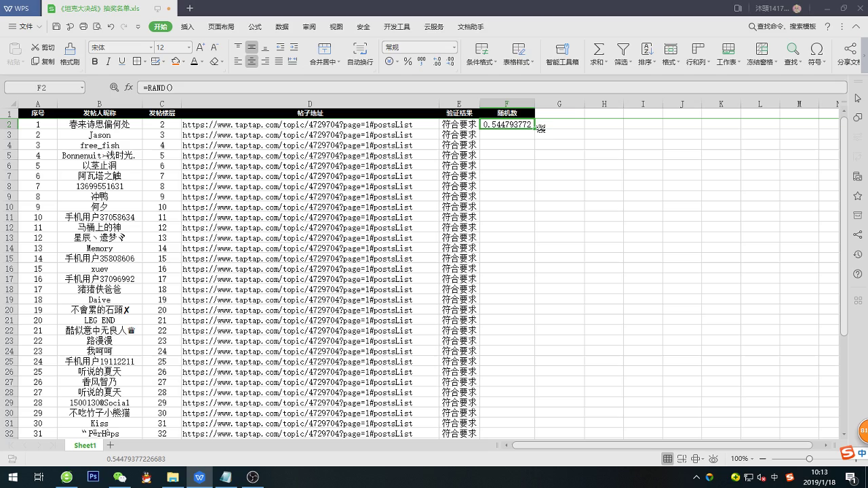The height and width of the screenshot is (488, 868).
Task: Click the Format Painter (格式刷) icon
Action: tap(69, 49)
